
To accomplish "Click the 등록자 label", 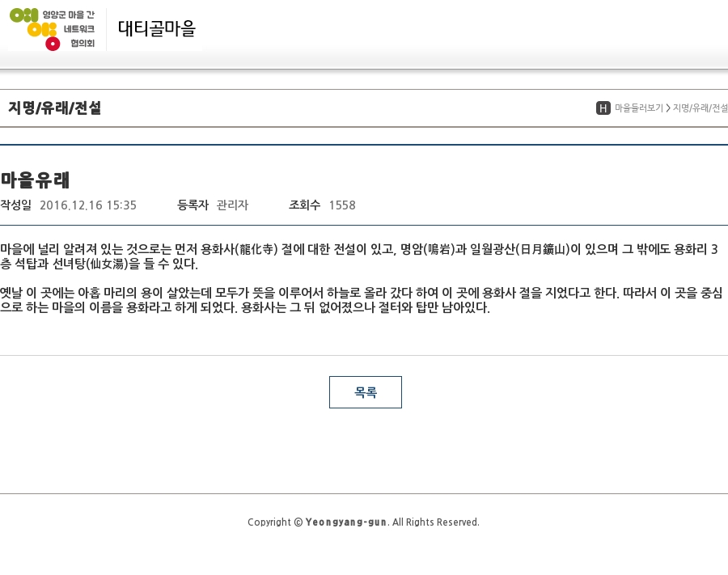I will click(x=193, y=205).
